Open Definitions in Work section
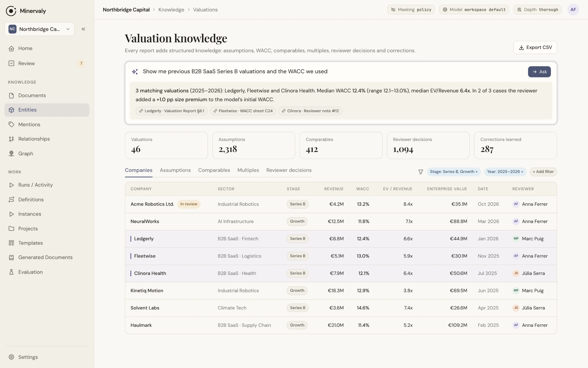588x368 pixels. pos(47,200)
